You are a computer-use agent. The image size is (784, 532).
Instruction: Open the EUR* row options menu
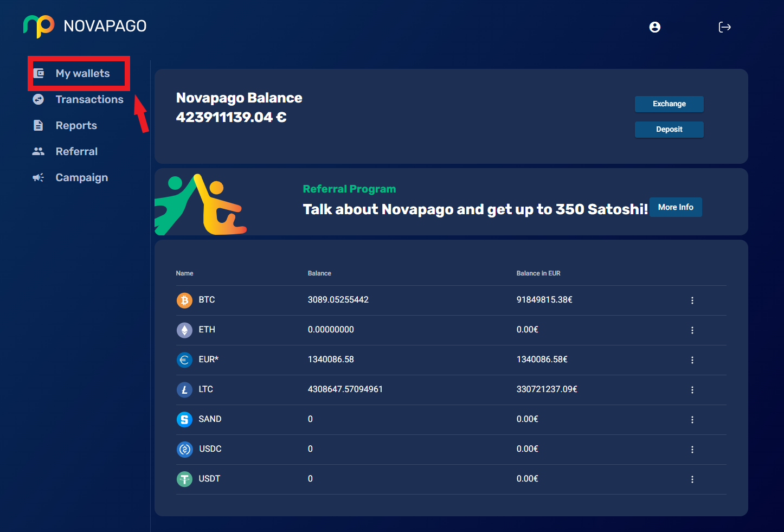pos(692,360)
